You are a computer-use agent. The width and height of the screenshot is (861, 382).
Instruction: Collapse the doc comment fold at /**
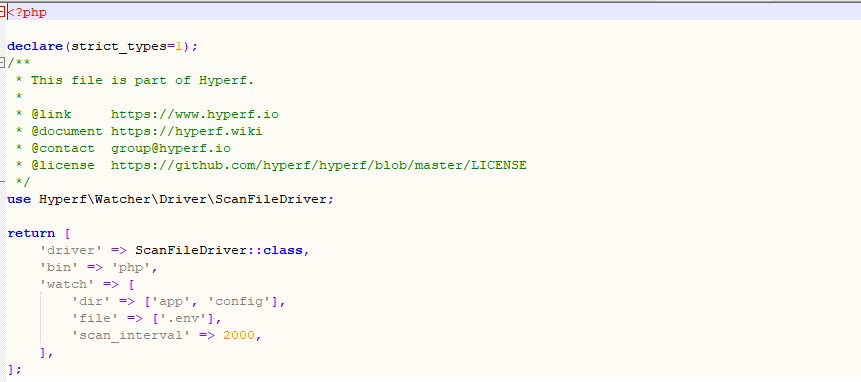(x=2, y=63)
